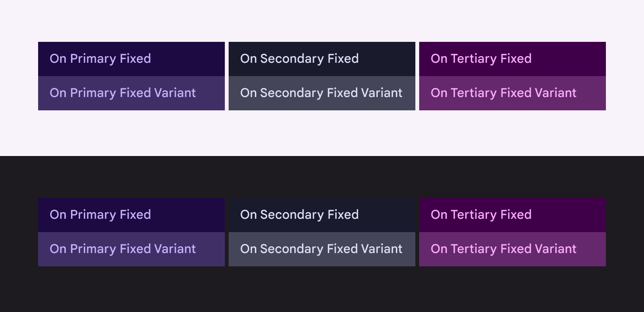Click "On Primary Fixed Variant" text, dark section
The image size is (644, 312).
coord(122,249)
